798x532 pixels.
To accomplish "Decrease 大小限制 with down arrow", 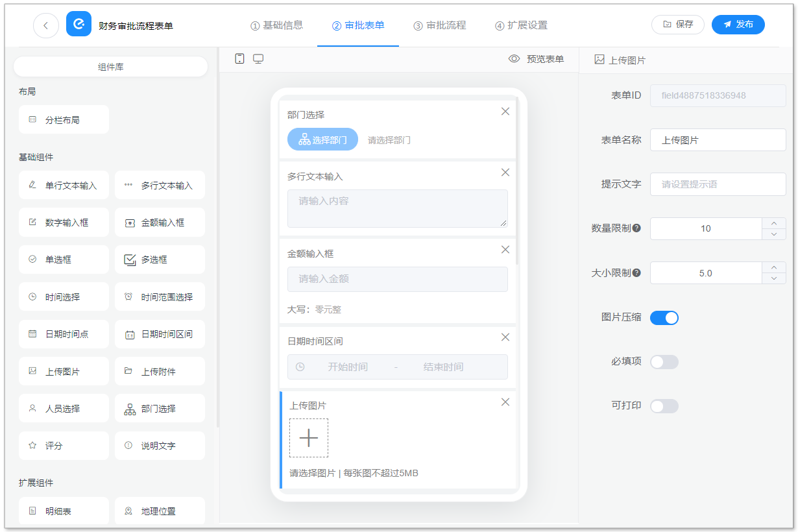I will point(773,278).
